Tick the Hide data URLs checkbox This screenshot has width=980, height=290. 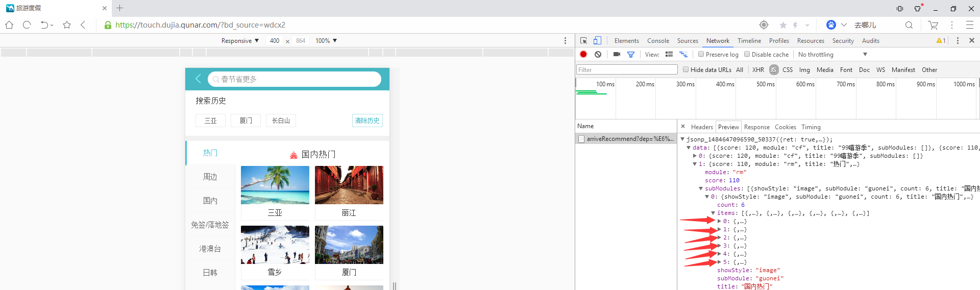[685, 69]
